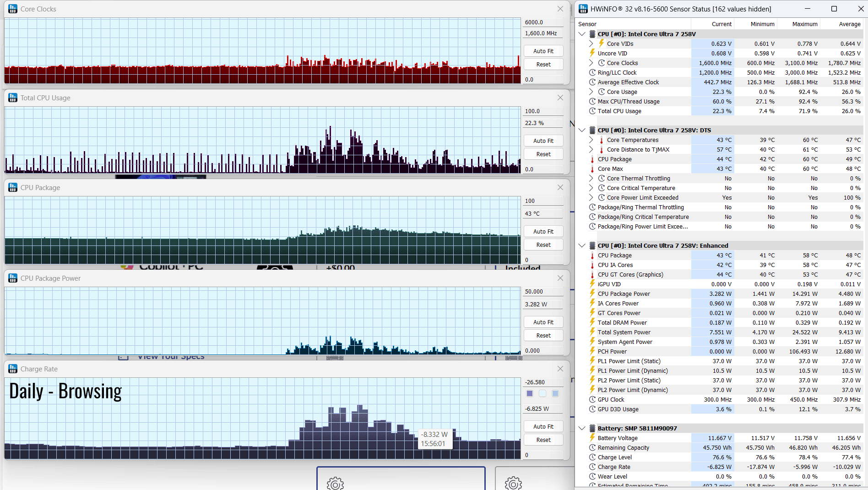The width and height of the screenshot is (868, 490).
Task: Expand the Core Usage row
Action: click(591, 92)
